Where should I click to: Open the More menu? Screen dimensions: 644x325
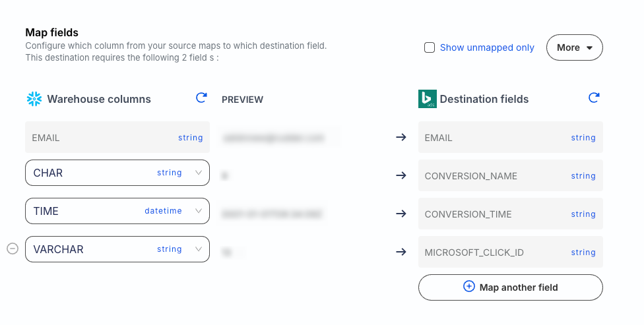(574, 47)
